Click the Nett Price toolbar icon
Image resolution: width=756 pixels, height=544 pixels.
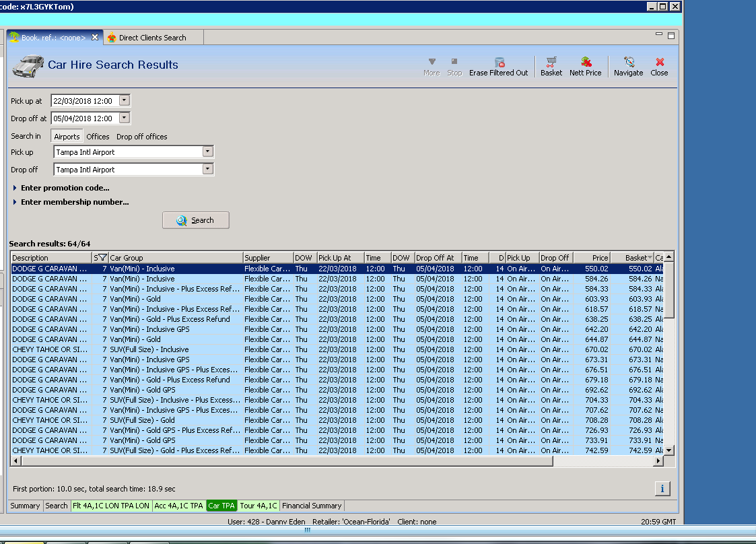(585, 63)
